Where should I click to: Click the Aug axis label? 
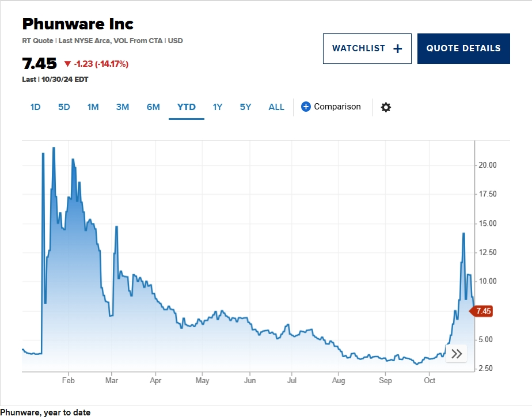(339, 381)
